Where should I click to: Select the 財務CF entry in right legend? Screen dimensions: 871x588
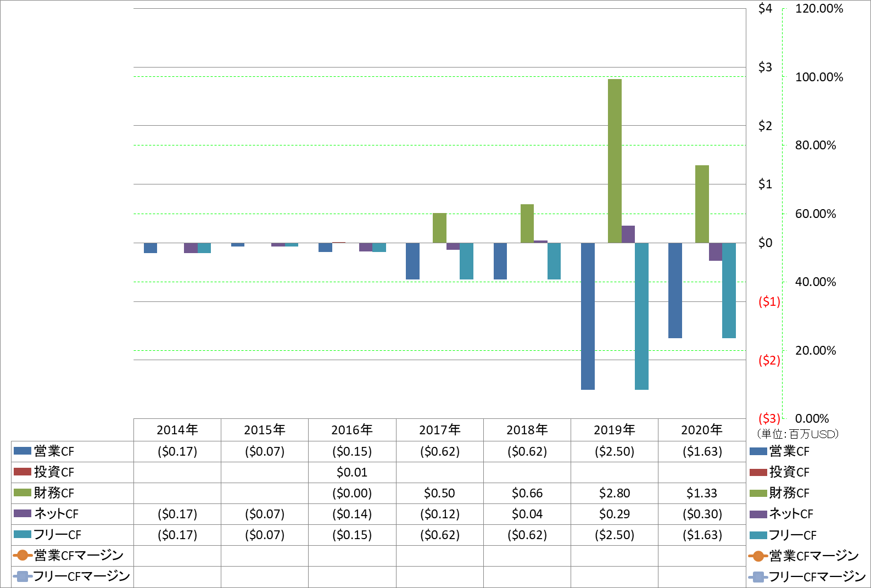[780, 493]
